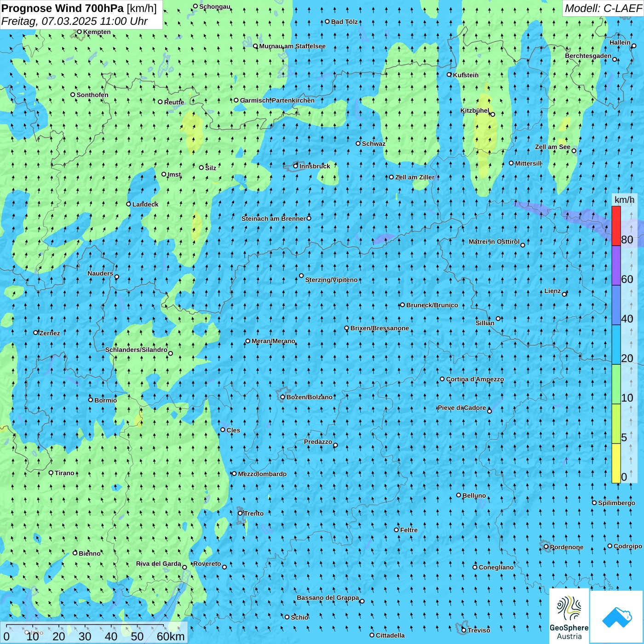Click the Landeck location marker
644x644 pixels.
coord(128,204)
